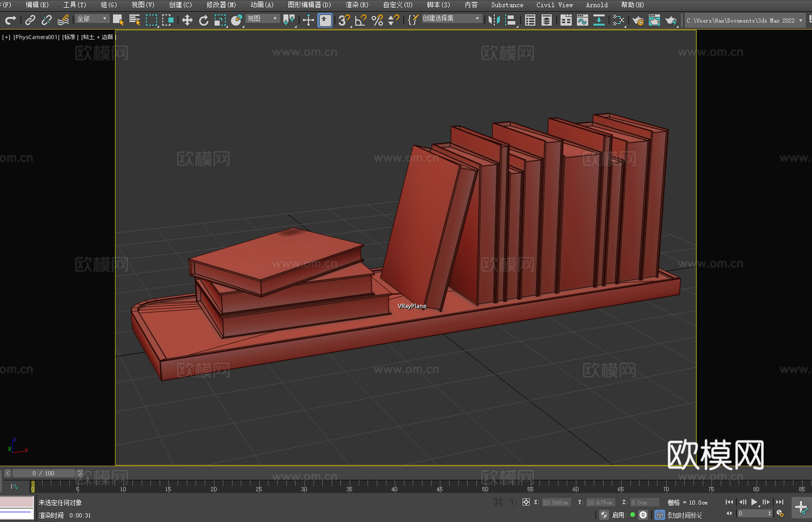The image size is (812, 522).
Task: Activate the Select and Move tool
Action: pos(187,20)
